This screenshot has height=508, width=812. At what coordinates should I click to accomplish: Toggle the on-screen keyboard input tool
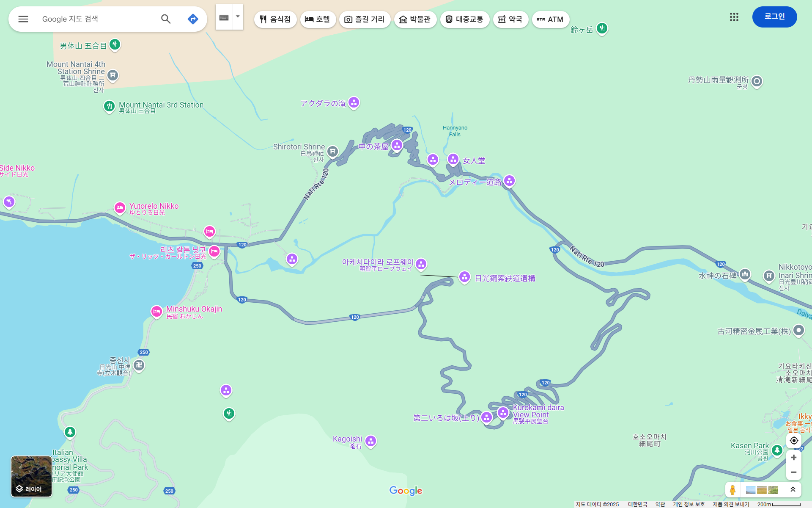[224, 17]
